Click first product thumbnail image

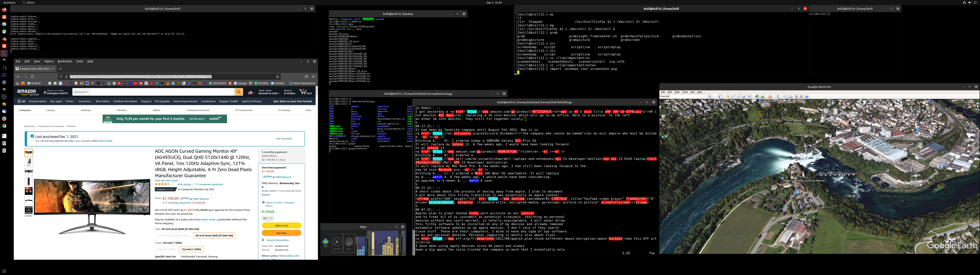pos(29,153)
